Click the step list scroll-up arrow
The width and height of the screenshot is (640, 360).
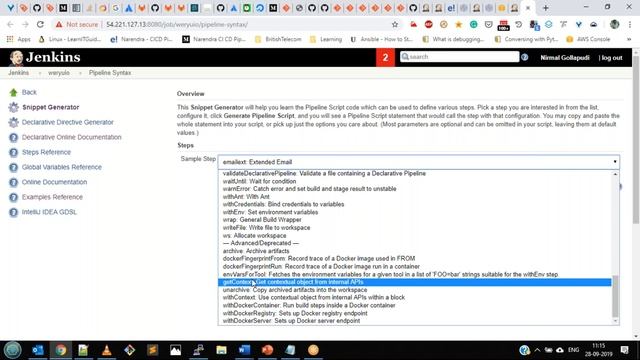click(615, 174)
